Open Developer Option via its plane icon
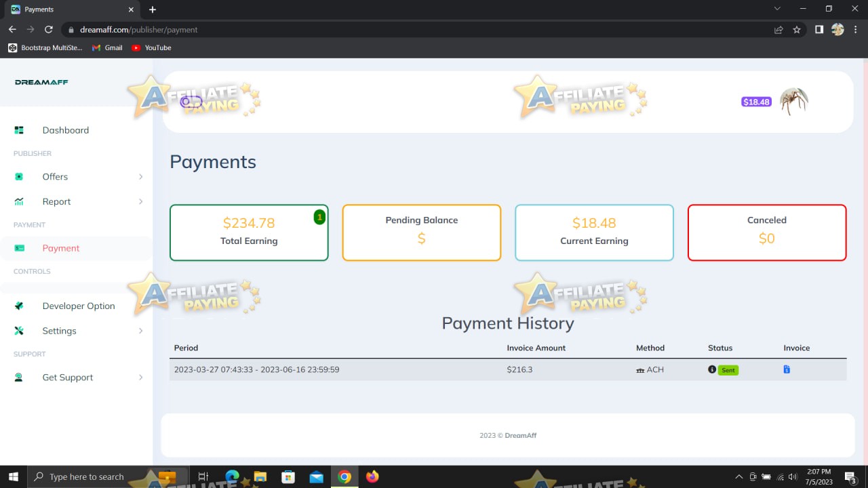 tap(20, 306)
